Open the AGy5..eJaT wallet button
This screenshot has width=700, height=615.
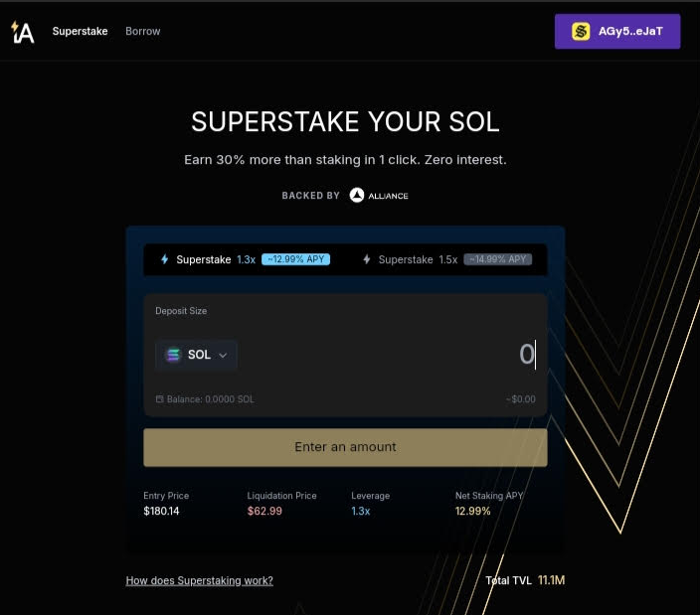616,32
